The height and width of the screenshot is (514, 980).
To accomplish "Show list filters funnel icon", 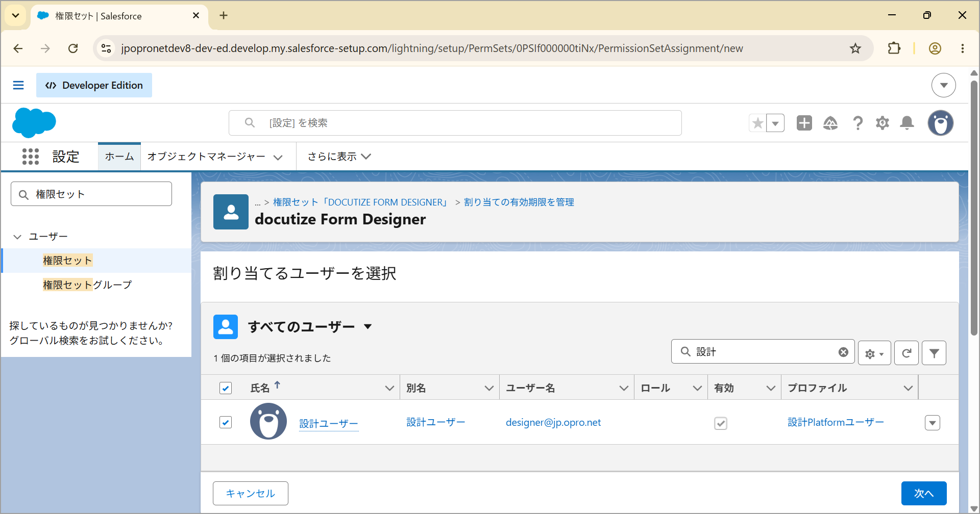I will [934, 353].
